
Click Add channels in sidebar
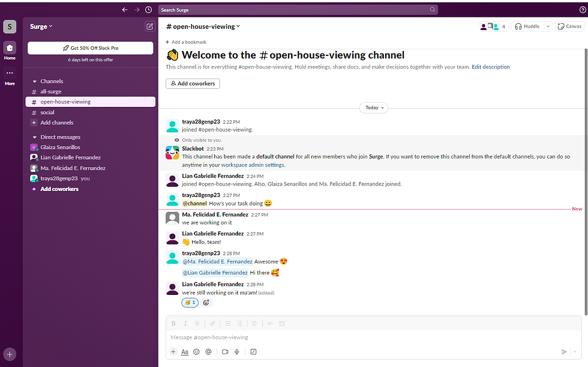pyautogui.click(x=91, y=123)
